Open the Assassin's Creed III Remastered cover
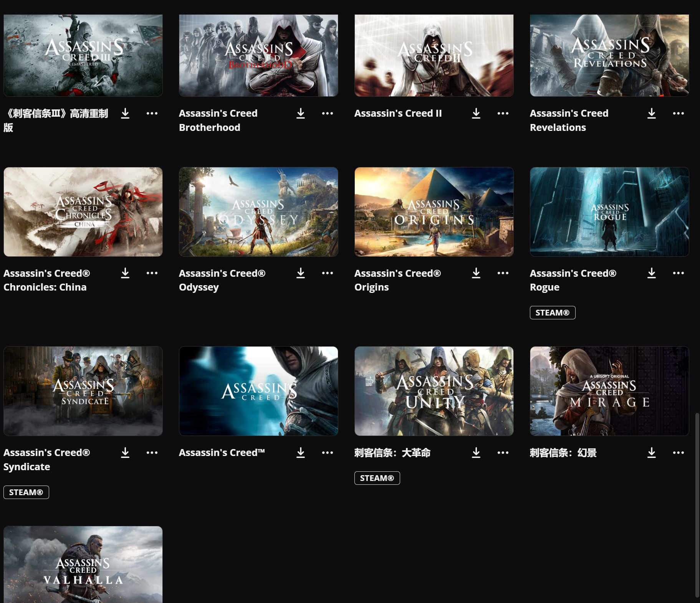 pyautogui.click(x=83, y=55)
